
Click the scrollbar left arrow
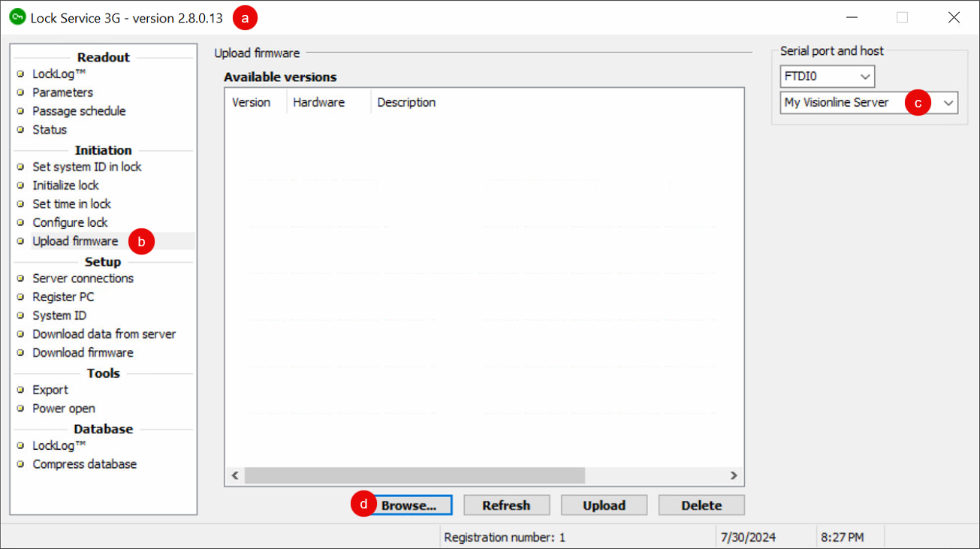[x=234, y=476]
